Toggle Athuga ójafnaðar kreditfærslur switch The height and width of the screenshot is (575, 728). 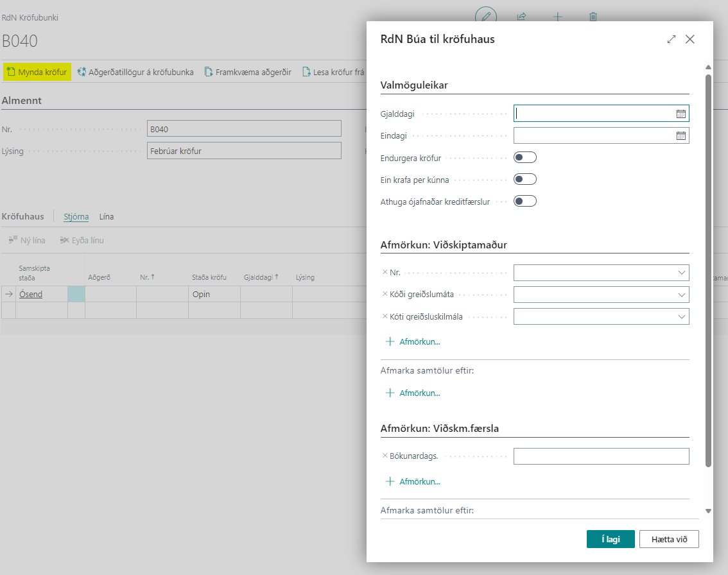coord(524,202)
